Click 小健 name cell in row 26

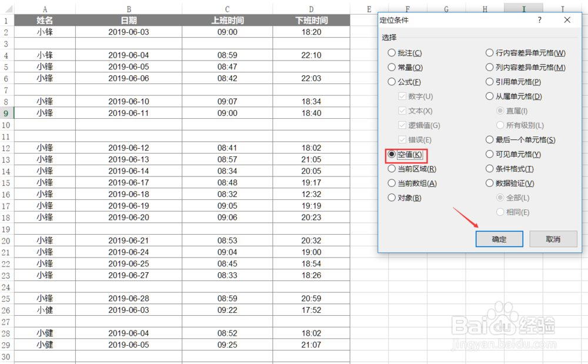pyautogui.click(x=45, y=310)
